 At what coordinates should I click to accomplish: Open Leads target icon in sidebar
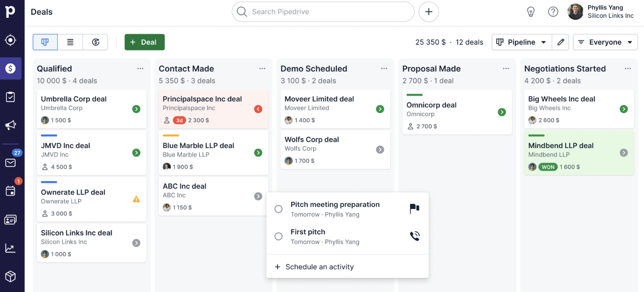click(x=10, y=40)
